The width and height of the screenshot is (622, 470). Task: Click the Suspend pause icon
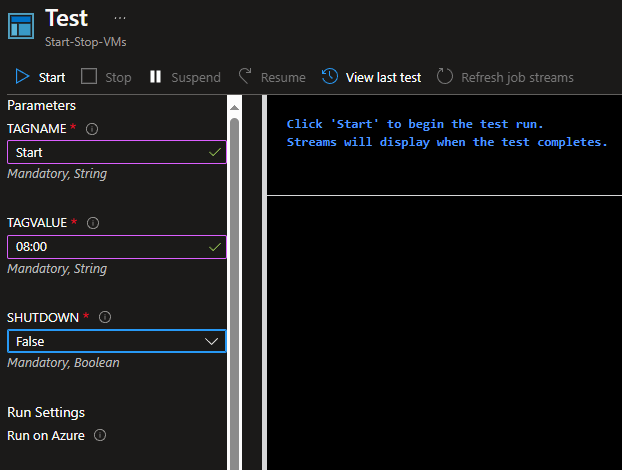click(x=155, y=77)
